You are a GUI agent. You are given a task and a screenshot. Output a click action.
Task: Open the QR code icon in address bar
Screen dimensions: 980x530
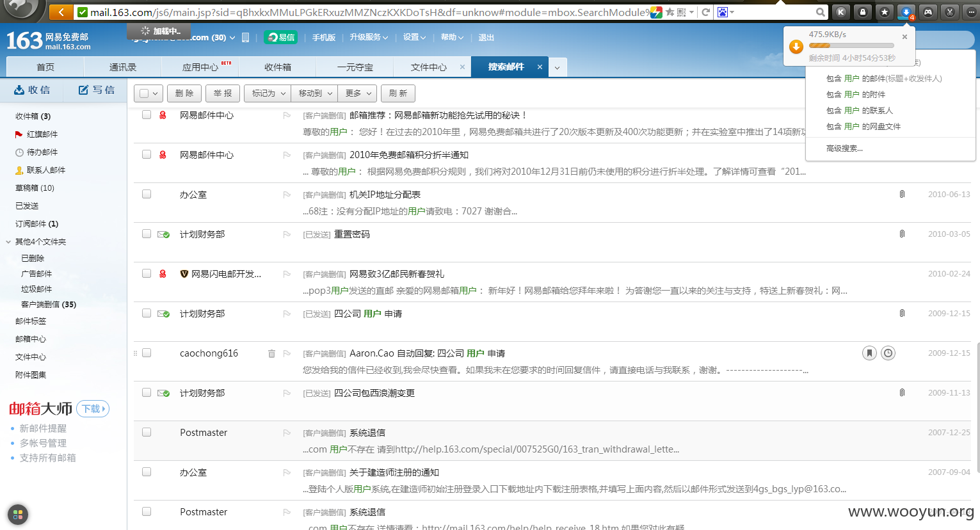coord(682,12)
